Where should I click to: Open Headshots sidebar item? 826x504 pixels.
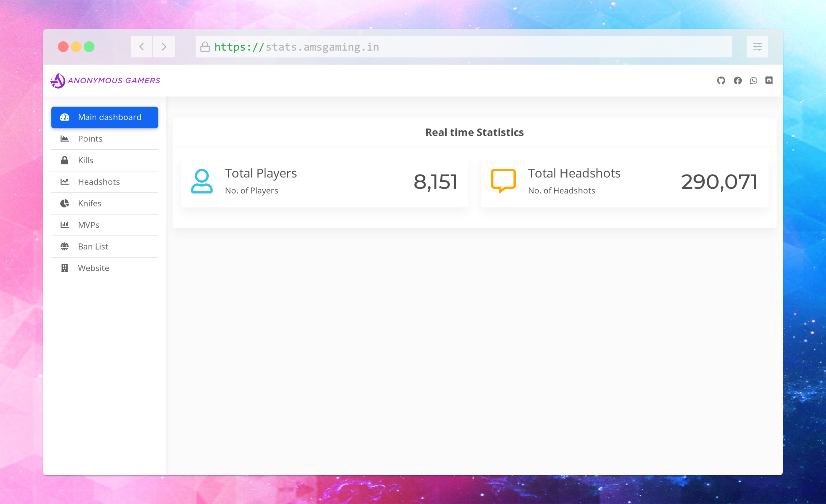click(99, 182)
